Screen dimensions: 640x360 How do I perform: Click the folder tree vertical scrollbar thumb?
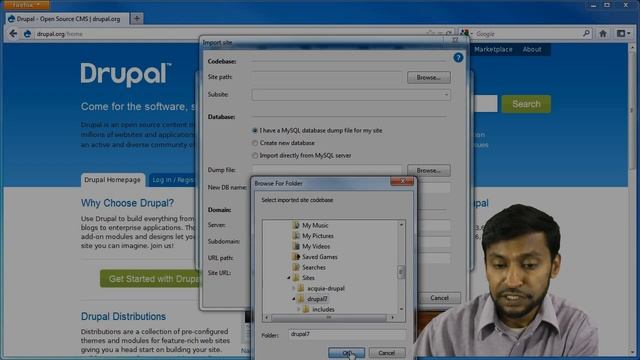click(x=401, y=271)
